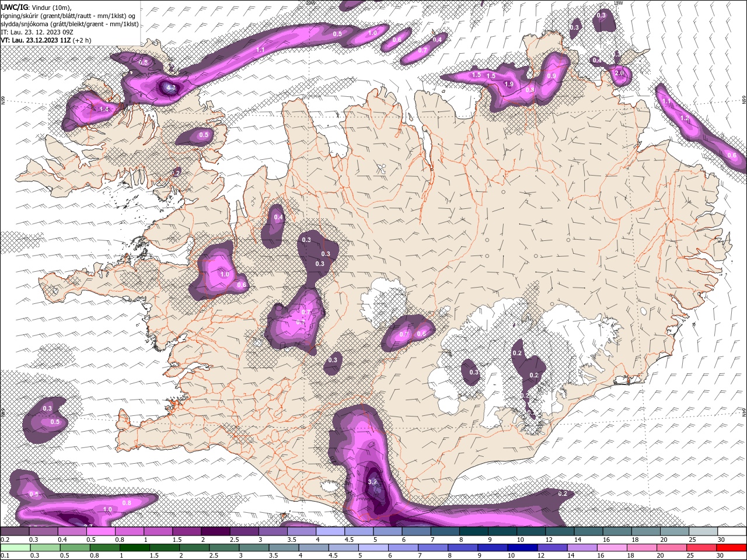747x560 pixels.
Task: Click the 3.2 precipitation value on the map
Action: click(373, 482)
